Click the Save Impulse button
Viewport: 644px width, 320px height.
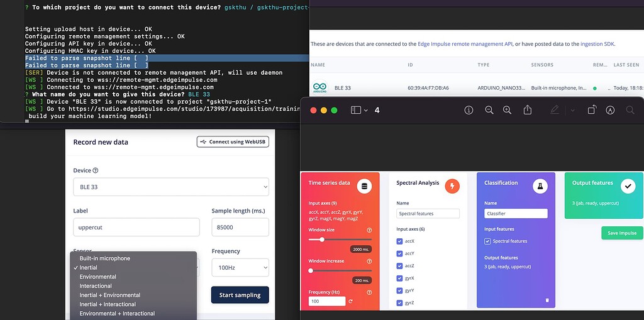point(622,233)
